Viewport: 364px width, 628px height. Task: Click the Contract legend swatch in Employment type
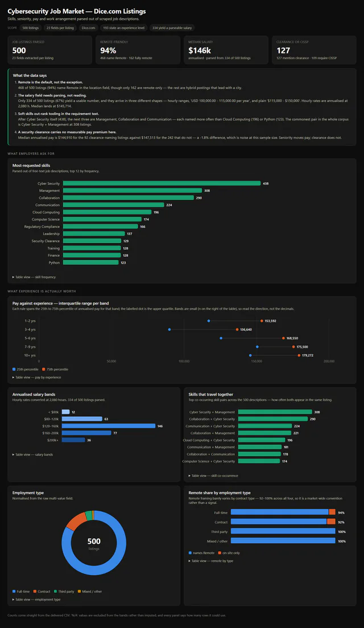tap(35, 592)
